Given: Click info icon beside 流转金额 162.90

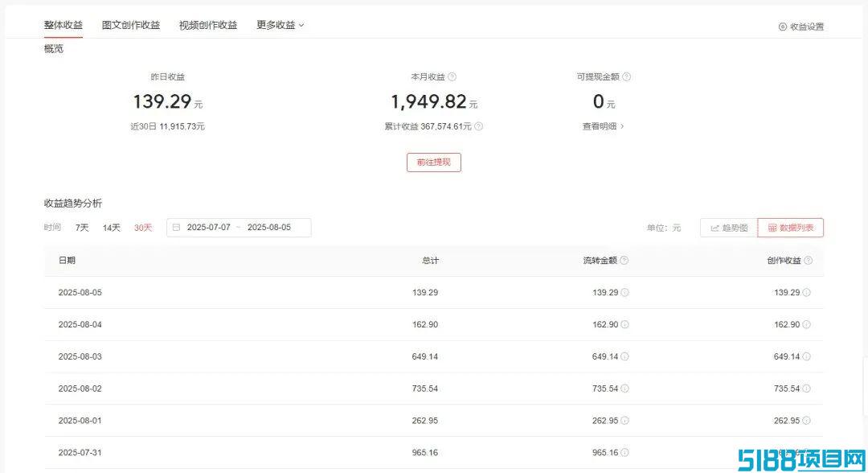Looking at the screenshot, I should point(625,324).
